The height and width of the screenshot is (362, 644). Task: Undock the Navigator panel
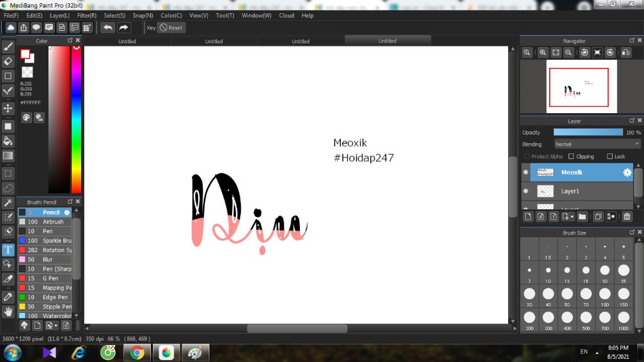coord(631,40)
